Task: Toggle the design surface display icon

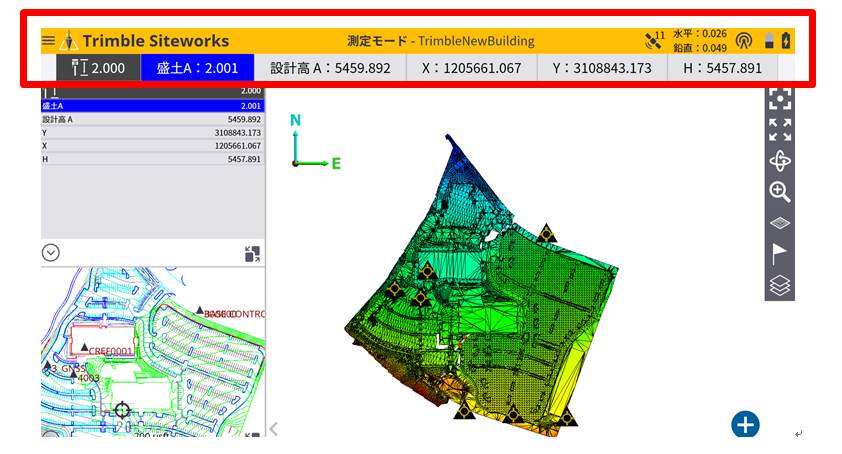Action: coord(780,223)
